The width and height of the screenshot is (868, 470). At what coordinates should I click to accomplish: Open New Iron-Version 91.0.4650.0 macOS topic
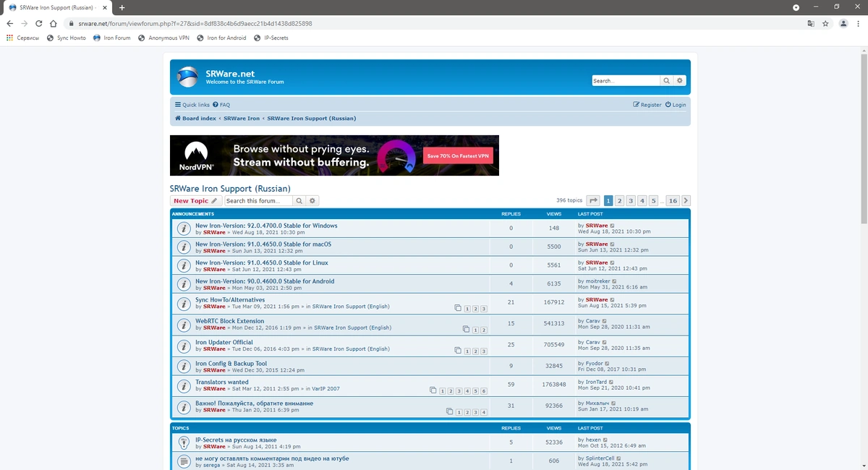pos(263,244)
